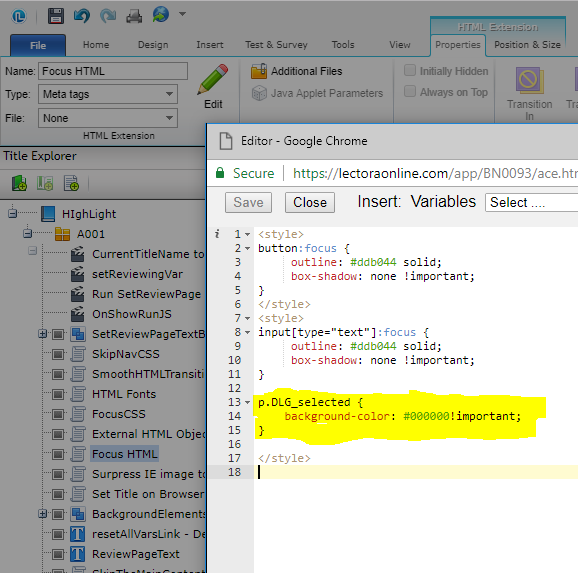Click the pencil Edit icon
The width and height of the screenshot is (578, 573).
tap(213, 79)
